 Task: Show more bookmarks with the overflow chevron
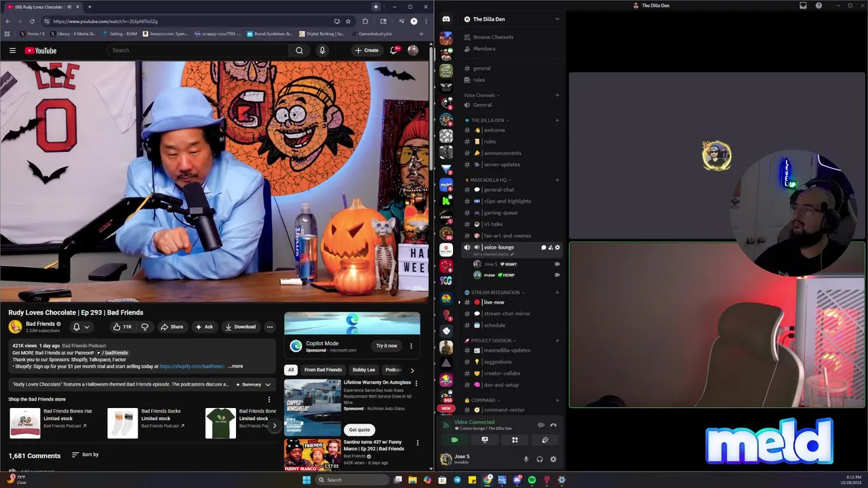(x=421, y=33)
